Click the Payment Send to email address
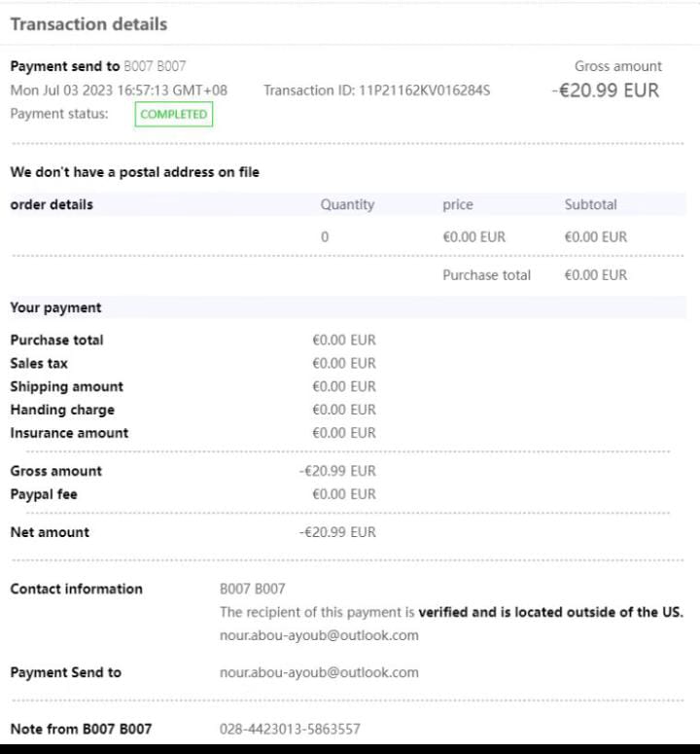This screenshot has width=700, height=754. (319, 672)
